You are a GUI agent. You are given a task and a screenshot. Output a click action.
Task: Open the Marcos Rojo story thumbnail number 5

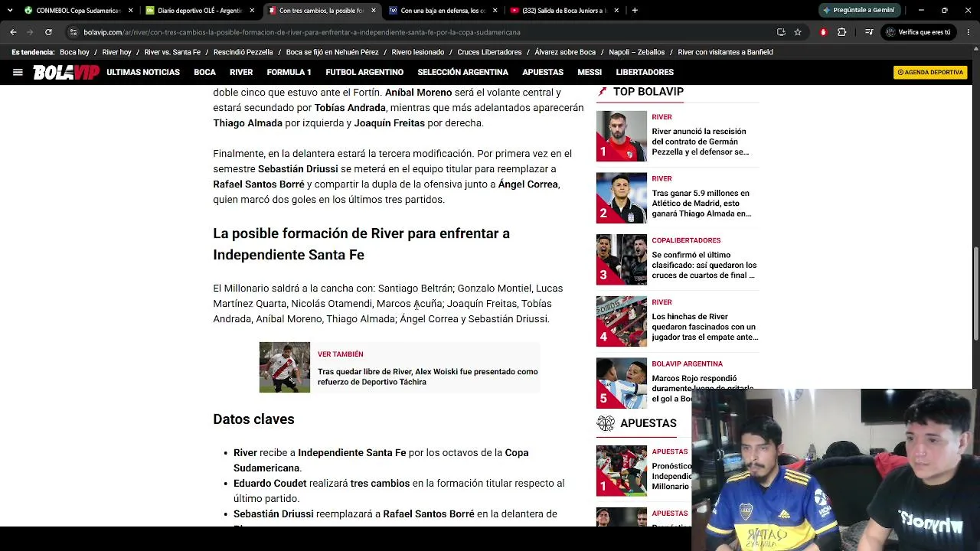tap(622, 383)
